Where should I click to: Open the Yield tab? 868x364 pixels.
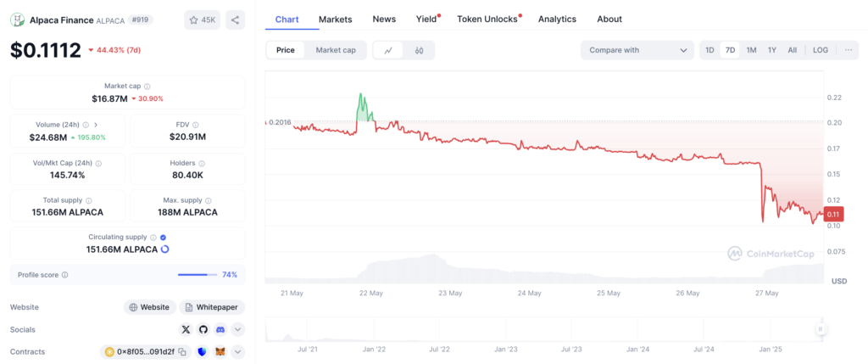click(427, 19)
